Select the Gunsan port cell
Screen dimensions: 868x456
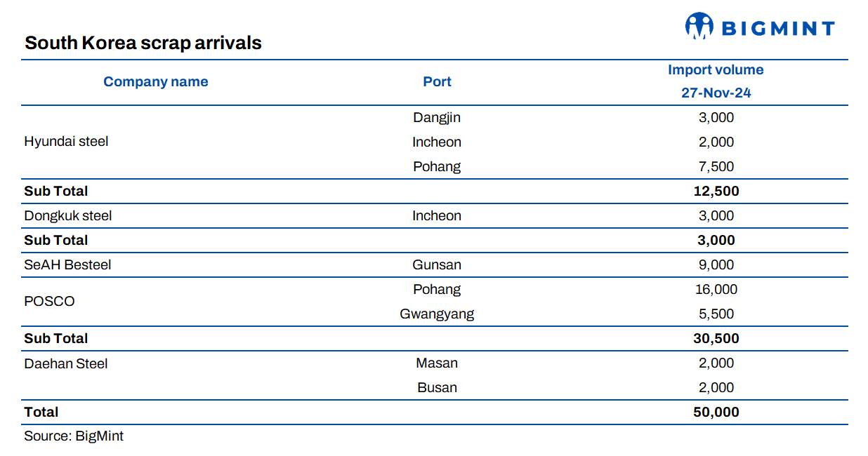coord(437,264)
